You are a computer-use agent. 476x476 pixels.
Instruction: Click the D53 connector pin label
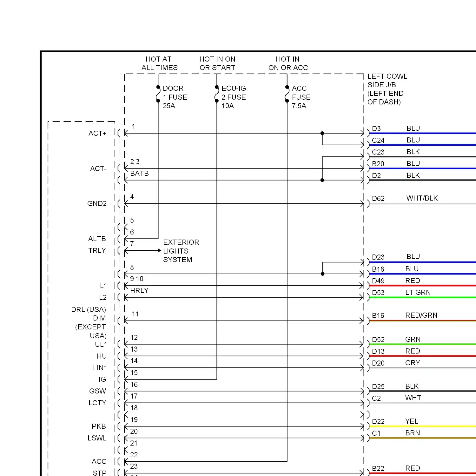click(378, 293)
